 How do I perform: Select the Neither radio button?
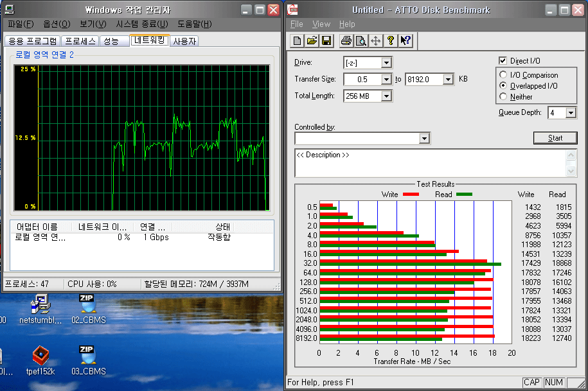pos(503,96)
